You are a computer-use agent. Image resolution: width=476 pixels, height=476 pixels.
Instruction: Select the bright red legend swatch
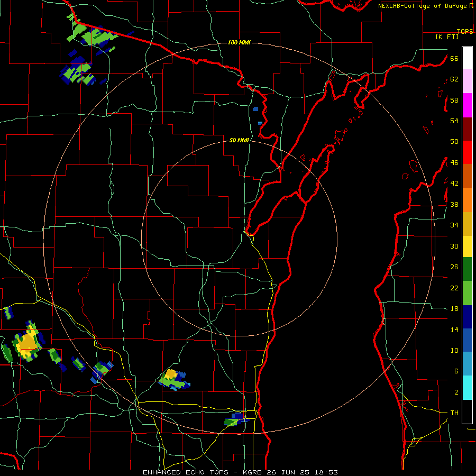[467, 152]
